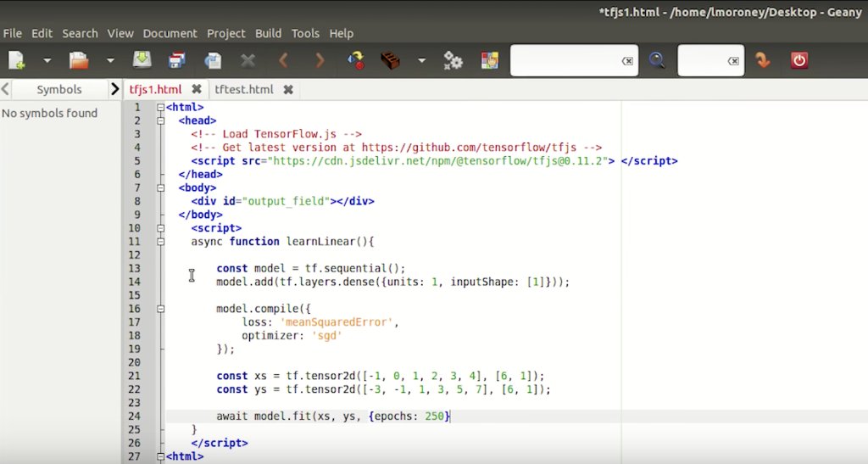Clear the search field with its X icon
The height and width of the screenshot is (464, 868).
click(627, 61)
